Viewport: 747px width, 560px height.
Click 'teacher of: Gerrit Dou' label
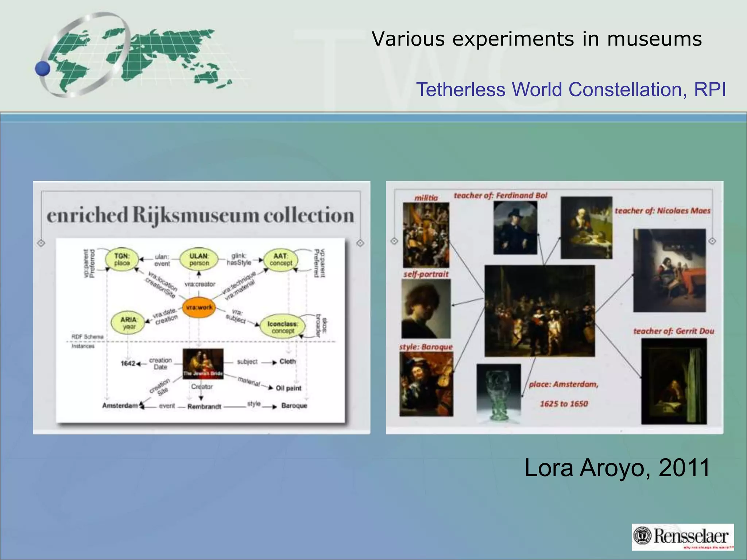tap(674, 331)
